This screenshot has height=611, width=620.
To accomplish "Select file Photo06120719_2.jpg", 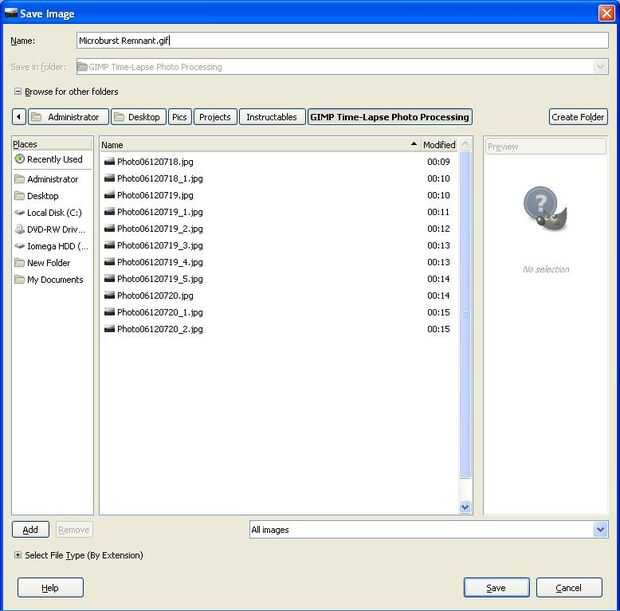I will click(x=279, y=229).
